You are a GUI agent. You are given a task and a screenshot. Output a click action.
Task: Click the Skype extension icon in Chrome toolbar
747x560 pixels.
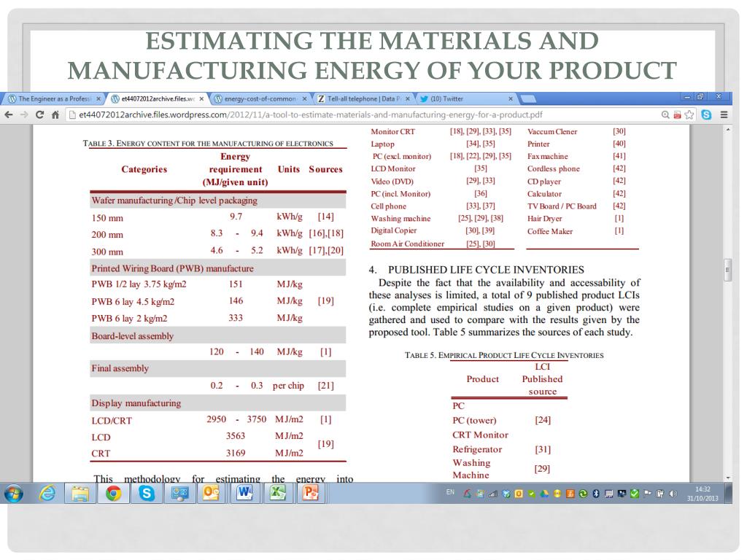(706, 114)
